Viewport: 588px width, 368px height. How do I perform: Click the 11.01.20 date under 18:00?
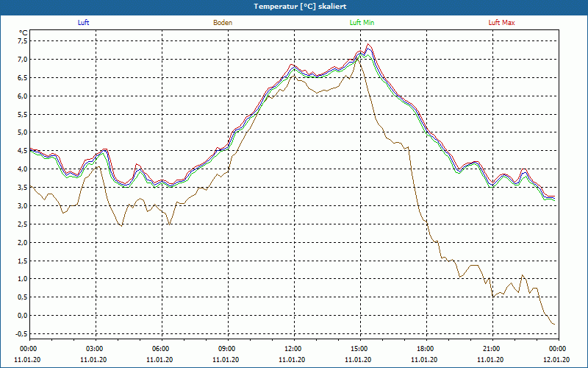(x=424, y=359)
